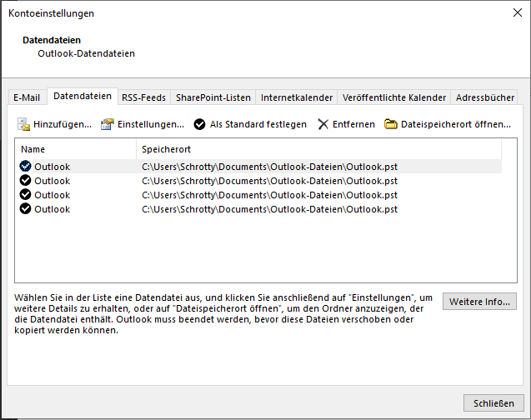Go to the Adressbücher tab
Image resolution: width=531 pixels, height=420 pixels.
[x=484, y=97]
